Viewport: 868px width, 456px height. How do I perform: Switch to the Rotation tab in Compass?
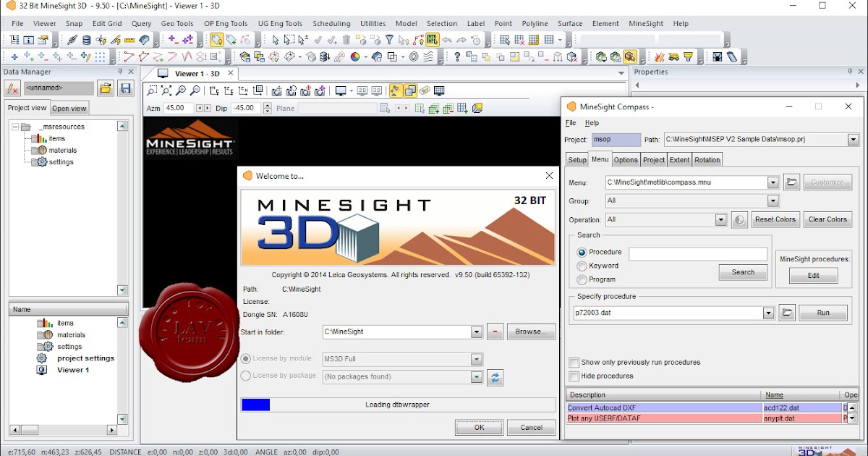707,159
